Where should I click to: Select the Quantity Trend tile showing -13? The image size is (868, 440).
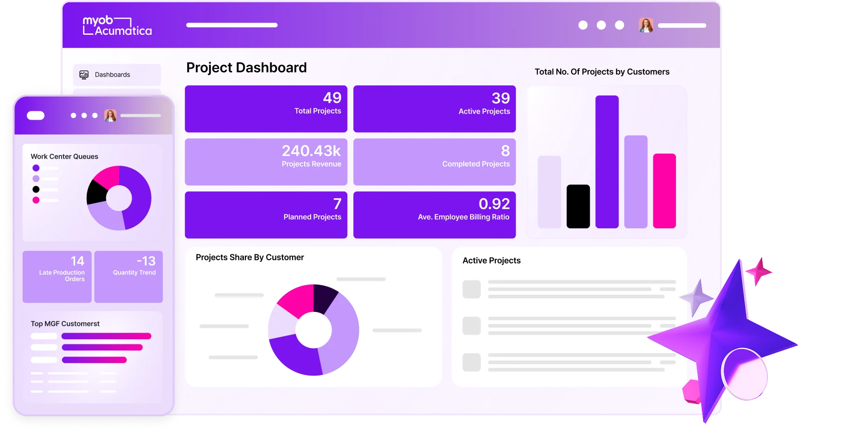[128, 277]
